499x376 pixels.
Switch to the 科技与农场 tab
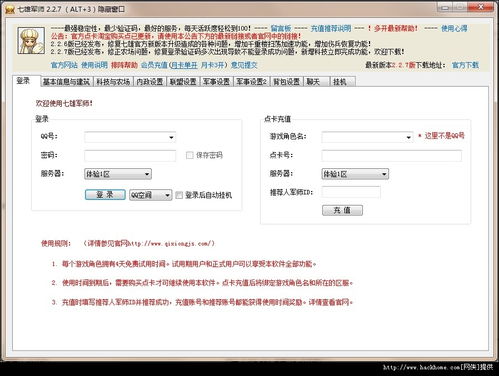click(x=113, y=82)
